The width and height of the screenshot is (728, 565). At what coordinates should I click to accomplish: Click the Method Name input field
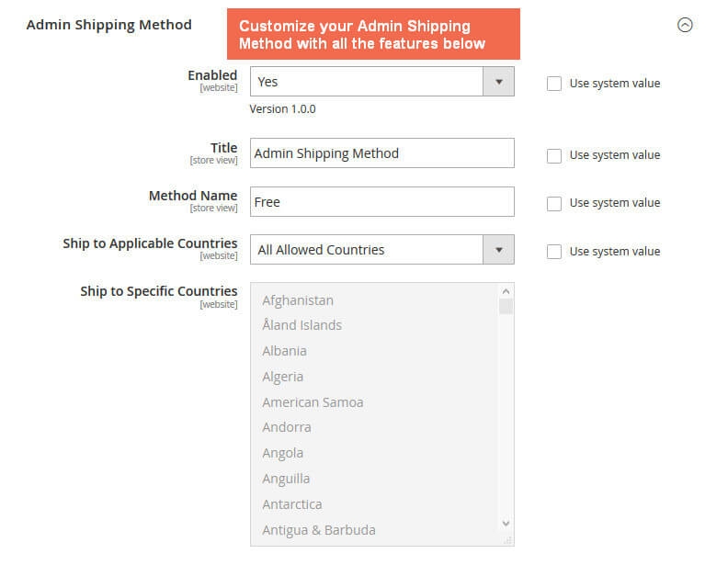coord(381,201)
